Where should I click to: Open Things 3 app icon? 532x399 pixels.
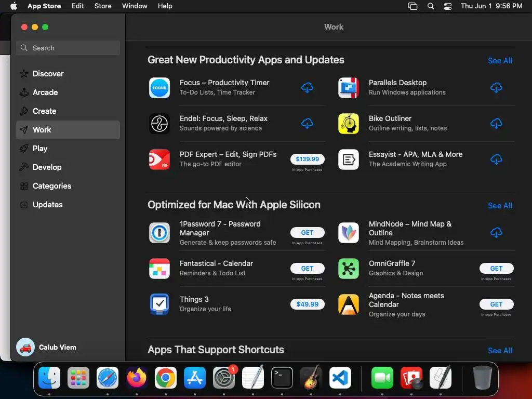159,304
